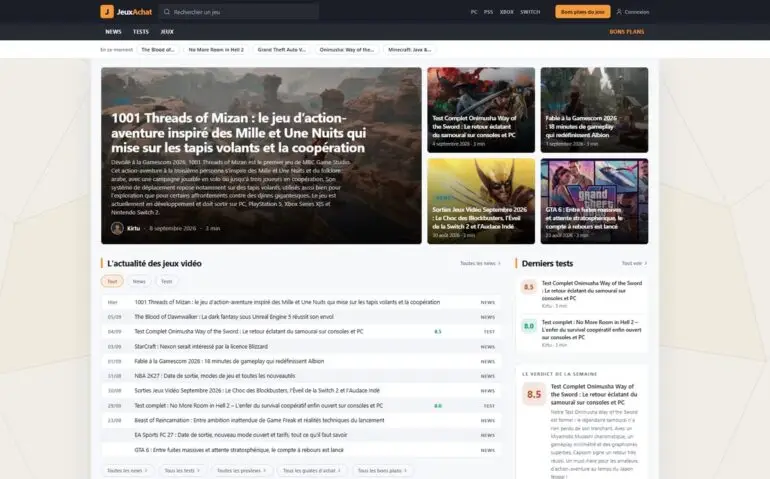
Task: Click Toutes les news link with chevron
Action: pos(480,263)
